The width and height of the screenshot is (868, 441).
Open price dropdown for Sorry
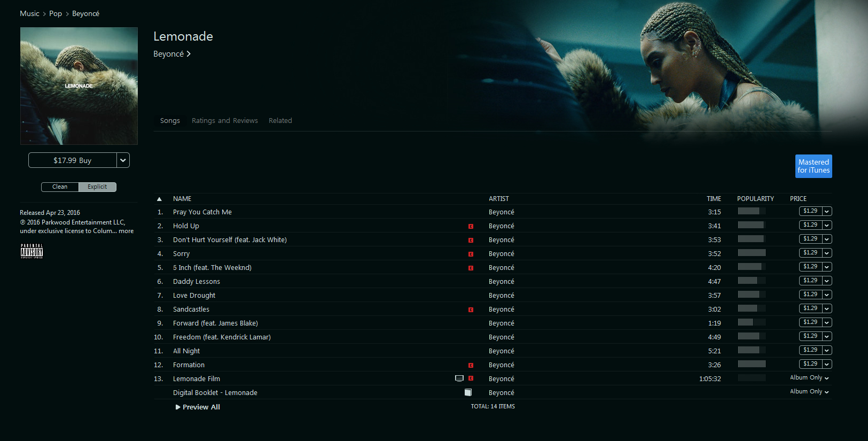pyautogui.click(x=827, y=253)
